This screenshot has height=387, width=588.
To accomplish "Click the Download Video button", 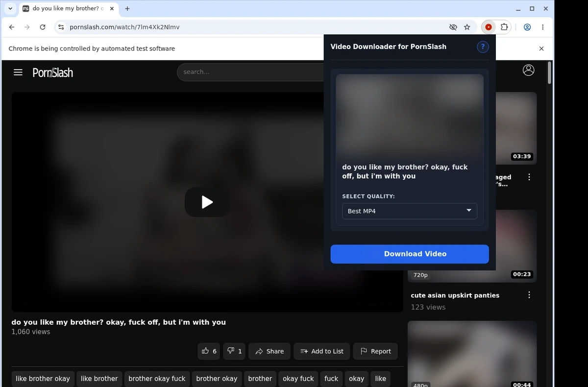I will click(x=410, y=254).
